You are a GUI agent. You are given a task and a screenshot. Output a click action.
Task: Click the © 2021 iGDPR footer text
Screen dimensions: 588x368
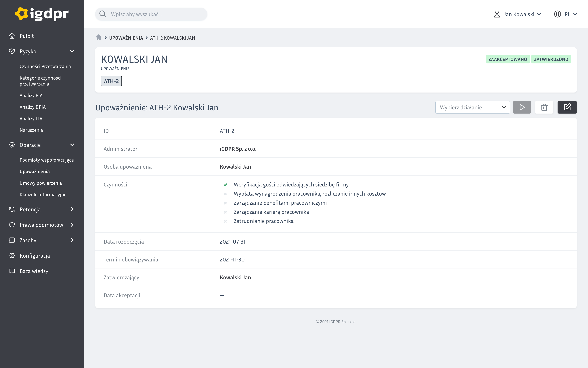[x=336, y=322]
